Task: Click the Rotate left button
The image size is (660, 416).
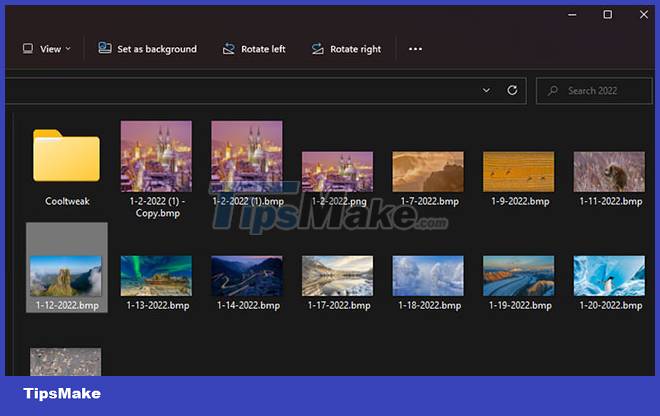Action: [x=254, y=49]
